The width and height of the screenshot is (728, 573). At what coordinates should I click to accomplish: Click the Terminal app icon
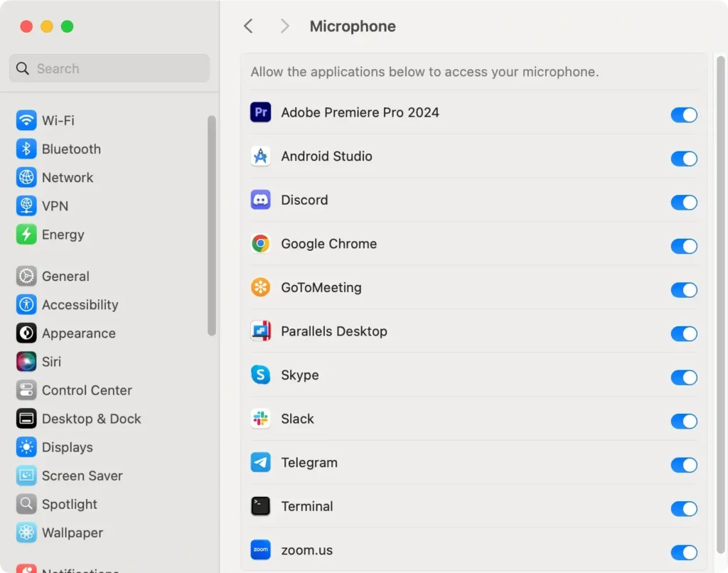260,506
